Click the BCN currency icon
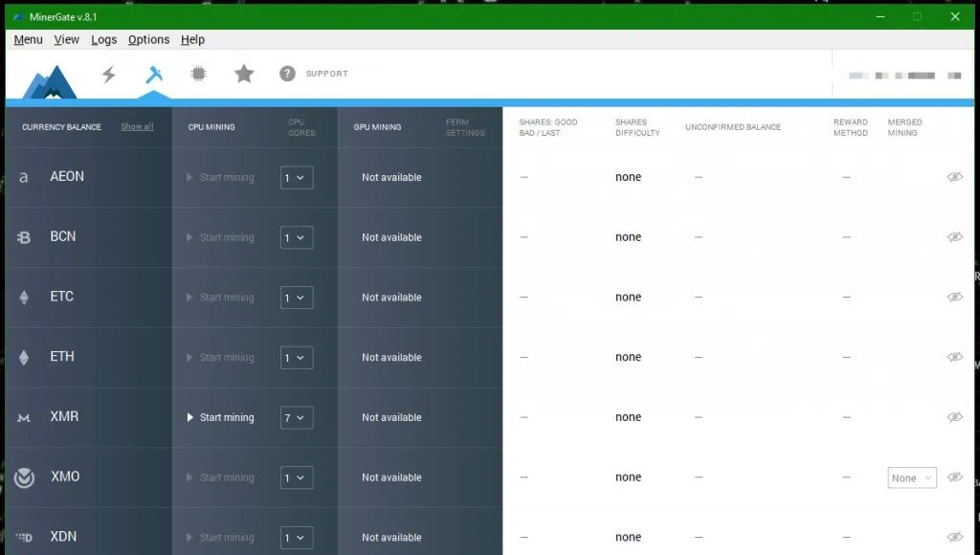This screenshot has width=980, height=555. (x=24, y=237)
